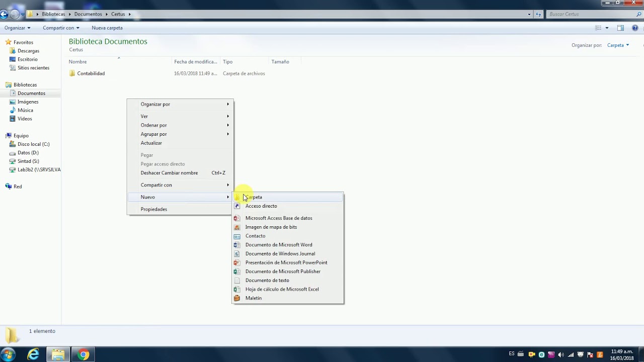
Task: Select Documentos in the sidebar tree
Action: 31,93
